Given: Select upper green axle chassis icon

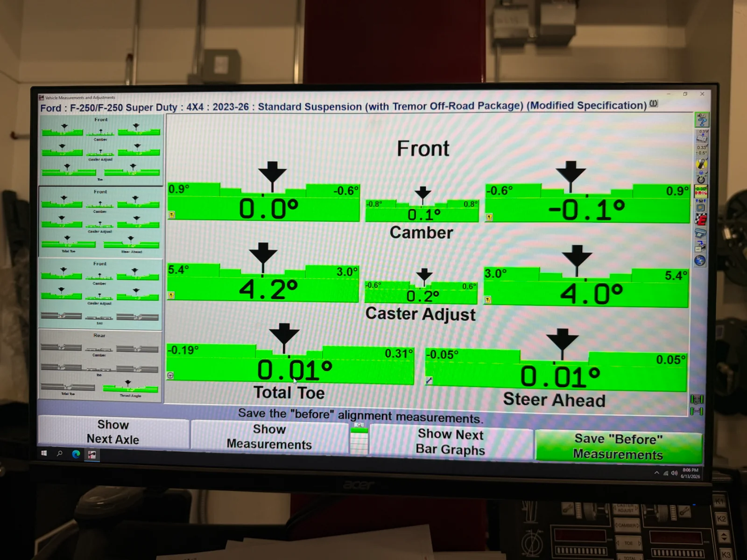Looking at the screenshot, I should (697, 399).
